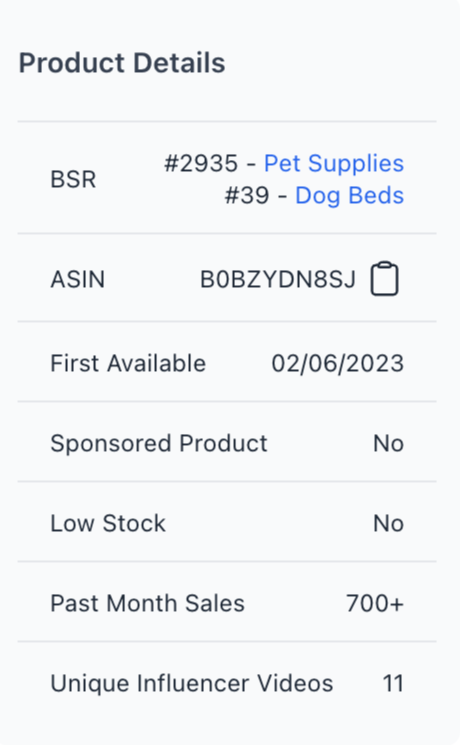Click the #2935 rank text
Viewport: 460px width, 745px height.
201,163
